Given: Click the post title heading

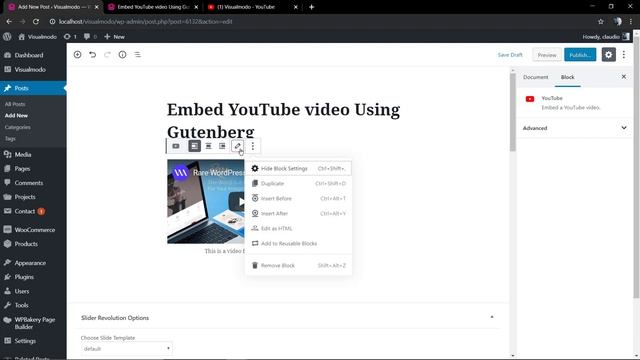Looking at the screenshot, I should coord(283,120).
